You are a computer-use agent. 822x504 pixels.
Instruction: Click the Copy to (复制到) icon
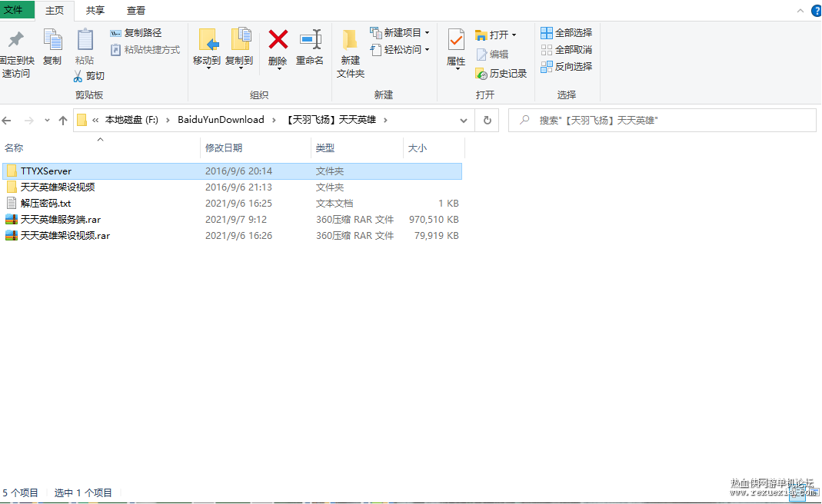tap(240, 40)
